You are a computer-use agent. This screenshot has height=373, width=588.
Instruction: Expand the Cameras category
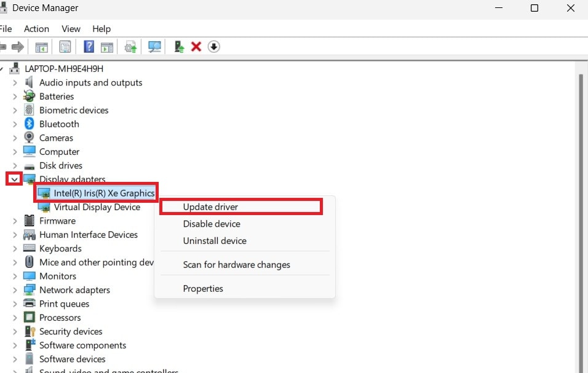[x=15, y=138]
